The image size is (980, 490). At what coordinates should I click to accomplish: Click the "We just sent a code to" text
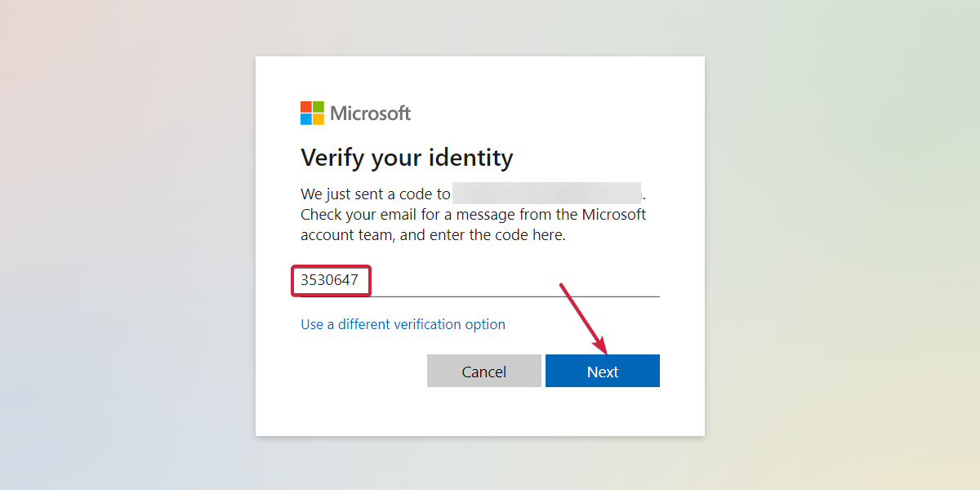click(x=375, y=194)
